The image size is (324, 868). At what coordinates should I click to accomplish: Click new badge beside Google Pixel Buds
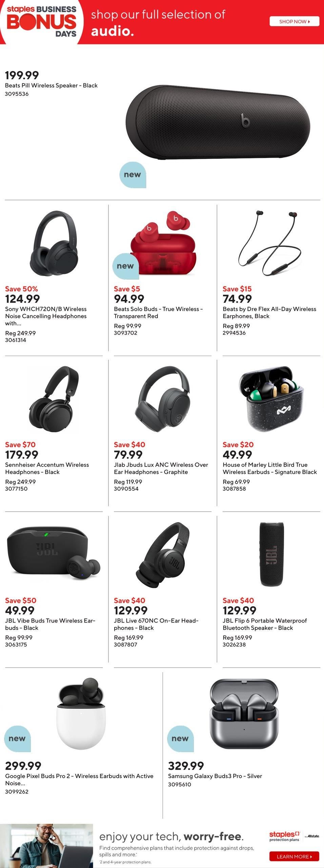[17, 738]
